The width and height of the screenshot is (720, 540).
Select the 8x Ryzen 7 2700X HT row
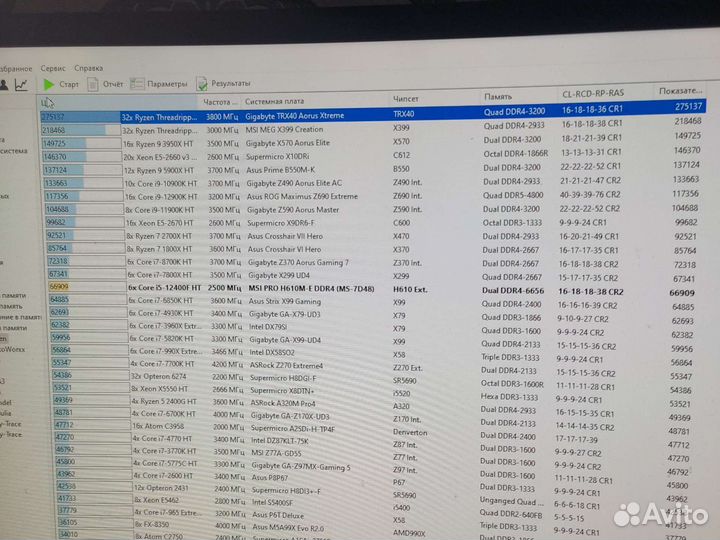point(373,236)
